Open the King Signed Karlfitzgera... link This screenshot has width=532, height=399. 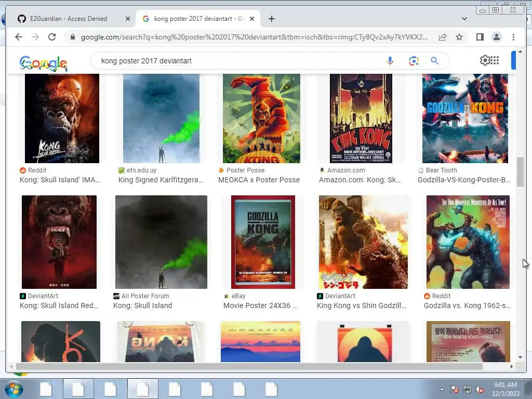point(161,180)
